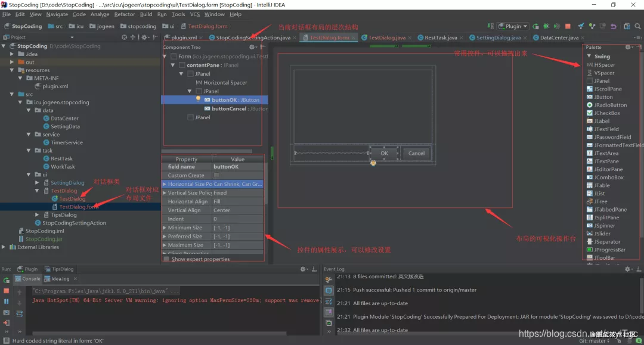The height and width of the screenshot is (345, 644).
Task: Click the Exit icon in Run panel
Action: [x=6, y=323]
